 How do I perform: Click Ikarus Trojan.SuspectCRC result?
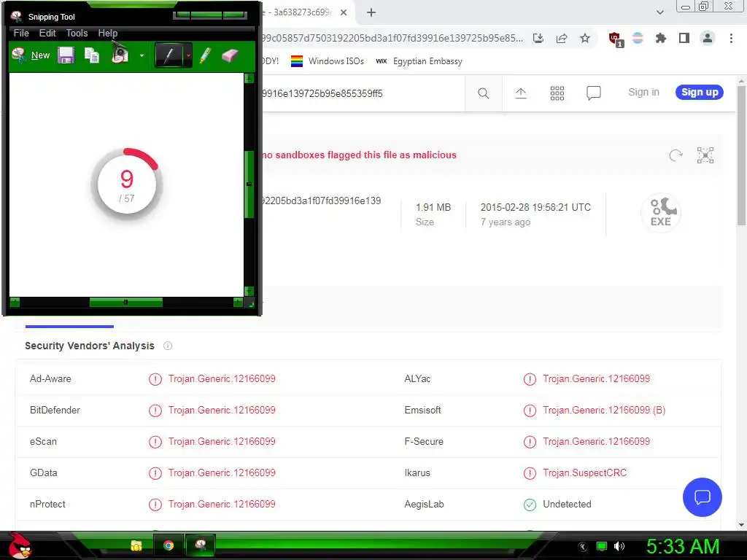coord(584,473)
